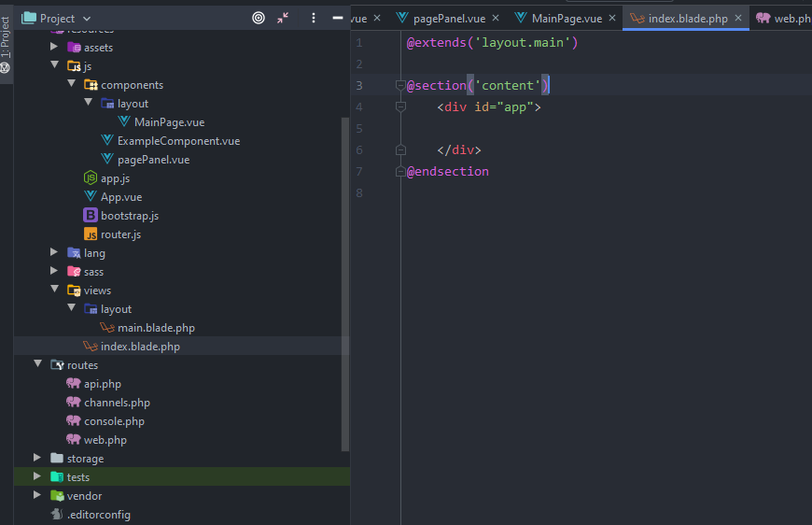Click the fold end marker on line 6
Viewport: 812px width, 525px height.
(400, 149)
